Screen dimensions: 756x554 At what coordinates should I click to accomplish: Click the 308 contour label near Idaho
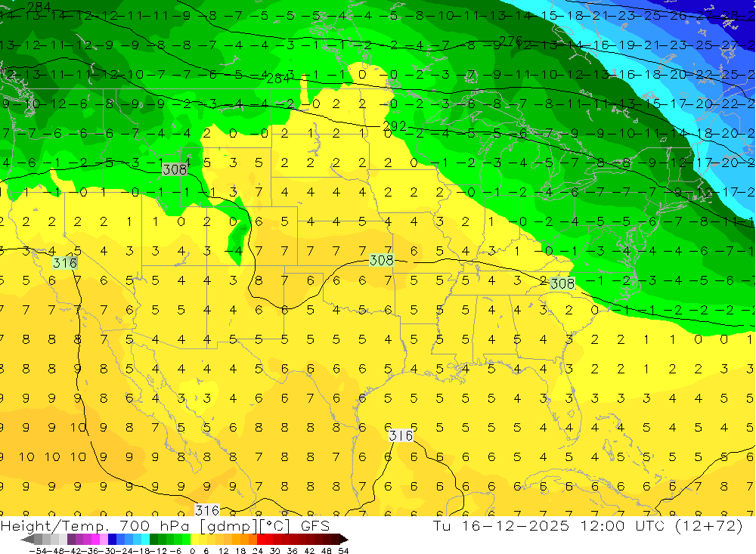click(175, 170)
